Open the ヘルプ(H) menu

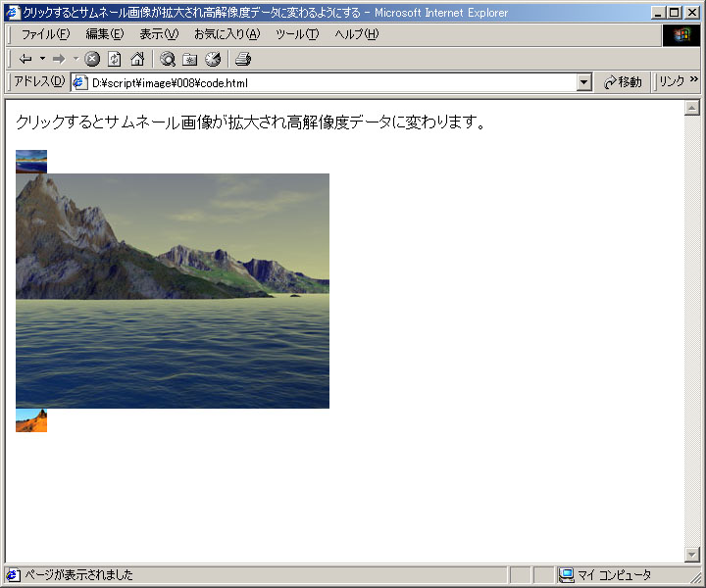357,34
